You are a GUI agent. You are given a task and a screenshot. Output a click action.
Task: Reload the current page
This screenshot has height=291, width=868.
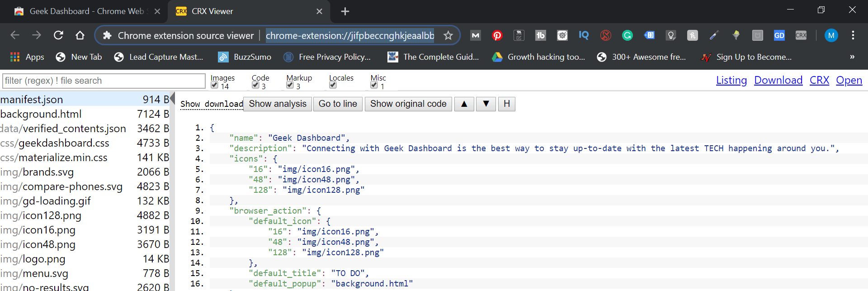(x=58, y=35)
